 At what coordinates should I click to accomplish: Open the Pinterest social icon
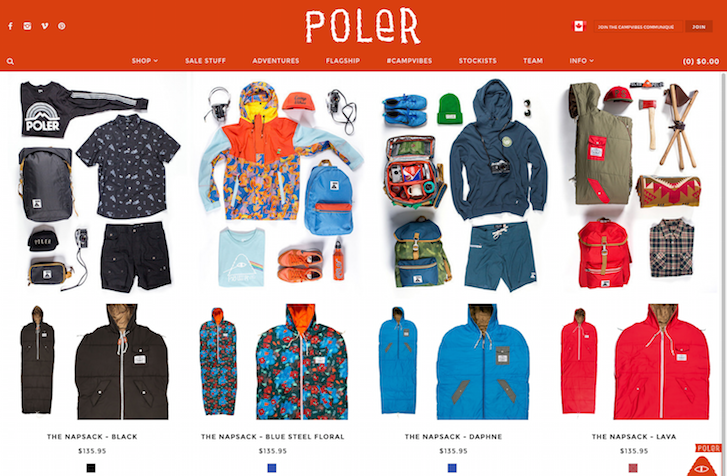[x=62, y=26]
